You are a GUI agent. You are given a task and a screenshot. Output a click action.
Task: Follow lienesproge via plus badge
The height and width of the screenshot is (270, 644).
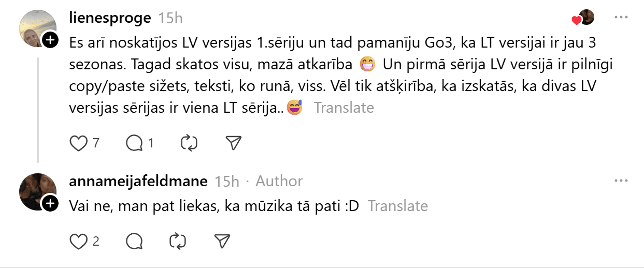point(50,40)
